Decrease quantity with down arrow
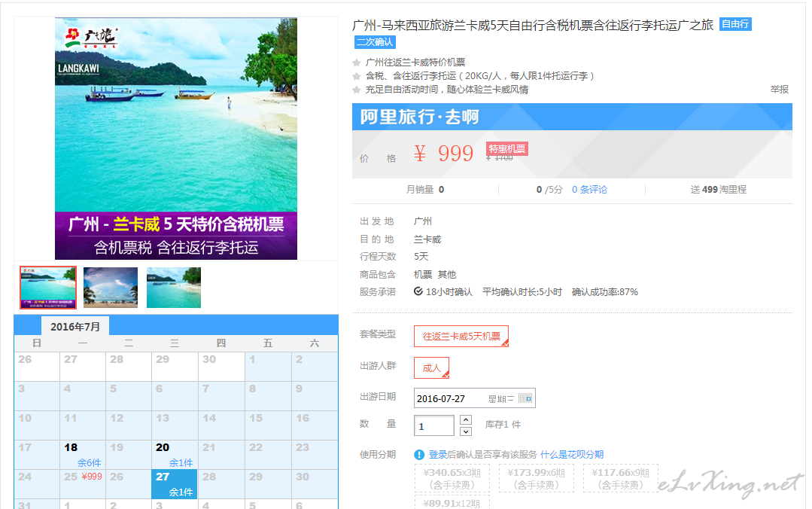The height and width of the screenshot is (509, 812). coord(466,431)
